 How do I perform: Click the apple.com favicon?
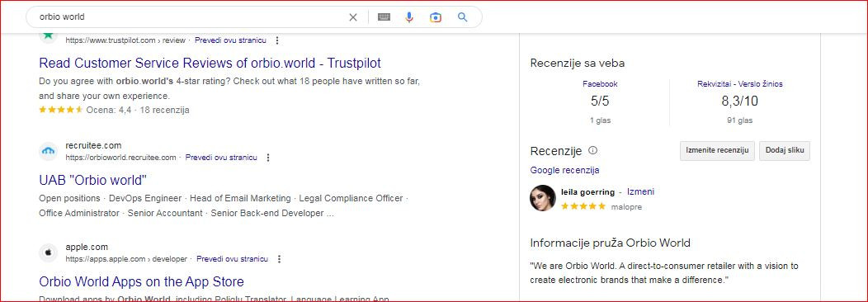point(49,252)
